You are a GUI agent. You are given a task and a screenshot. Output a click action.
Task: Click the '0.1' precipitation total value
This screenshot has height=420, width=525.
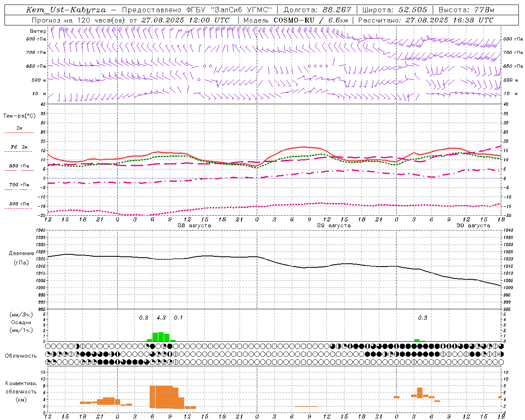click(178, 318)
